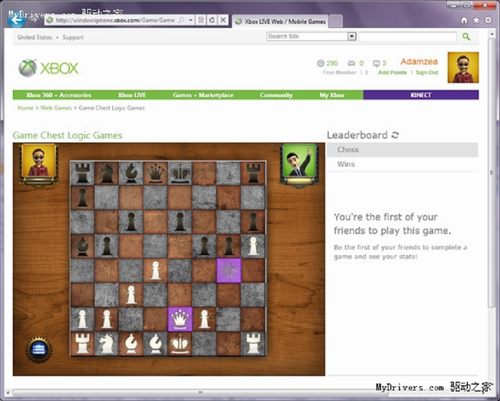Open the Games + Marketplace menu

(203, 95)
